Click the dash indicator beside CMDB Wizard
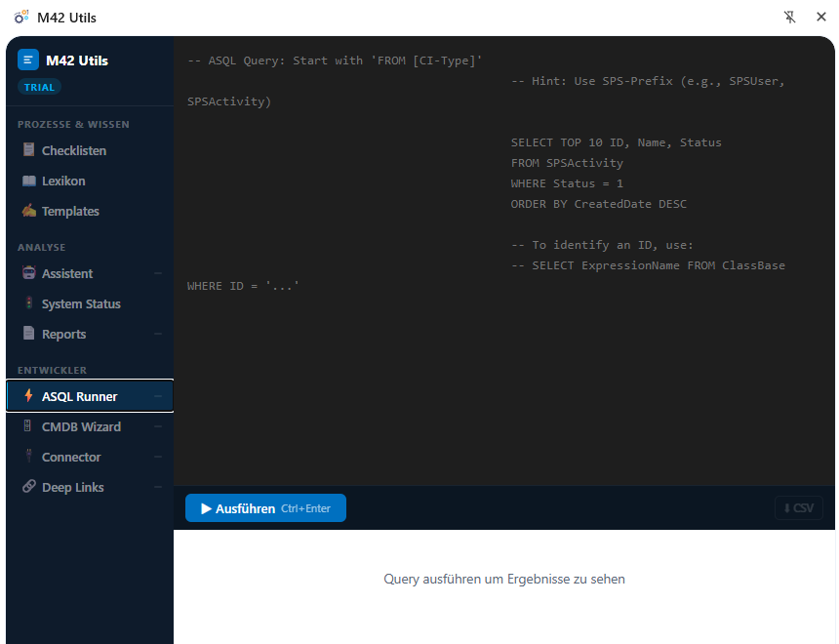The height and width of the screenshot is (644, 839). coord(158,426)
